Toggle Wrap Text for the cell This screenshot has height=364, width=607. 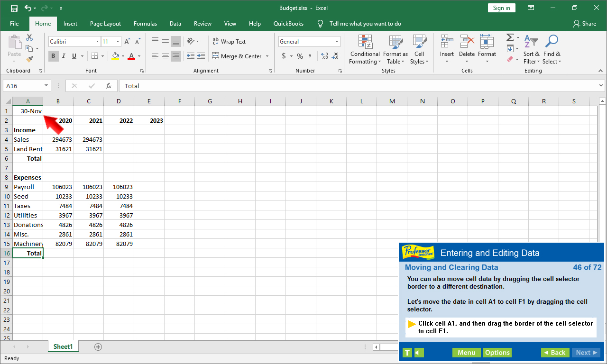[x=229, y=42]
